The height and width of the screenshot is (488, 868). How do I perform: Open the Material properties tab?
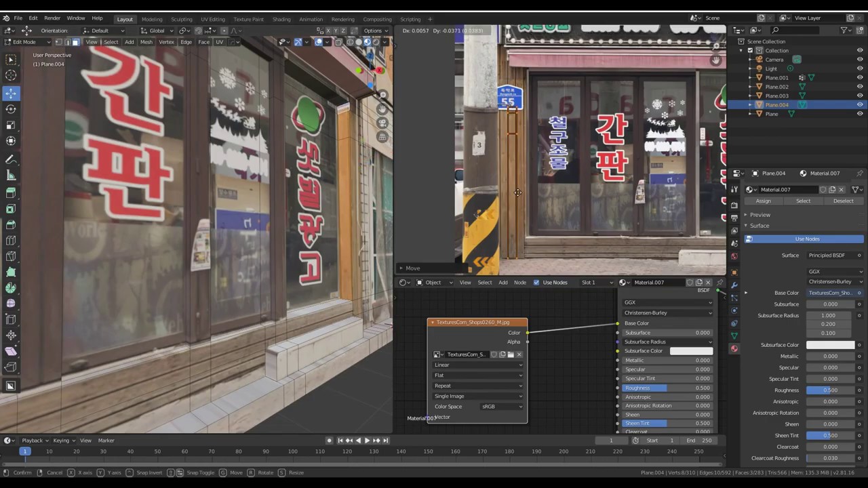(x=734, y=348)
